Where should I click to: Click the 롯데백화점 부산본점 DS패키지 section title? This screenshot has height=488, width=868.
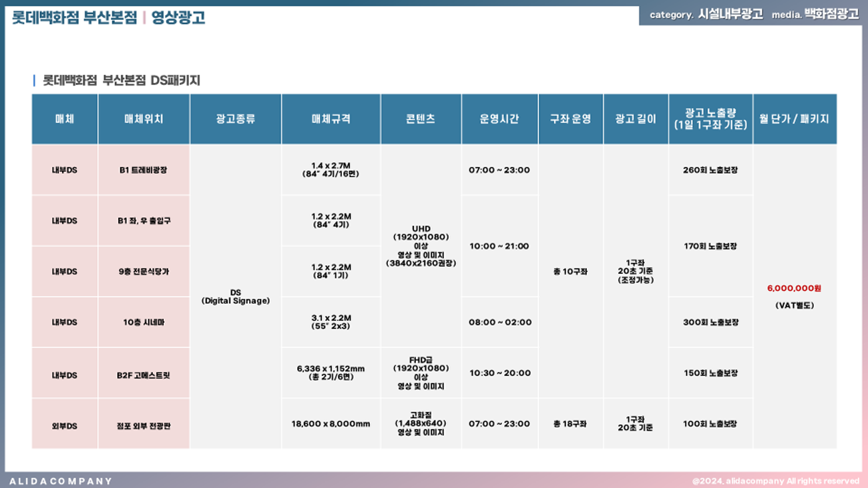121,81
